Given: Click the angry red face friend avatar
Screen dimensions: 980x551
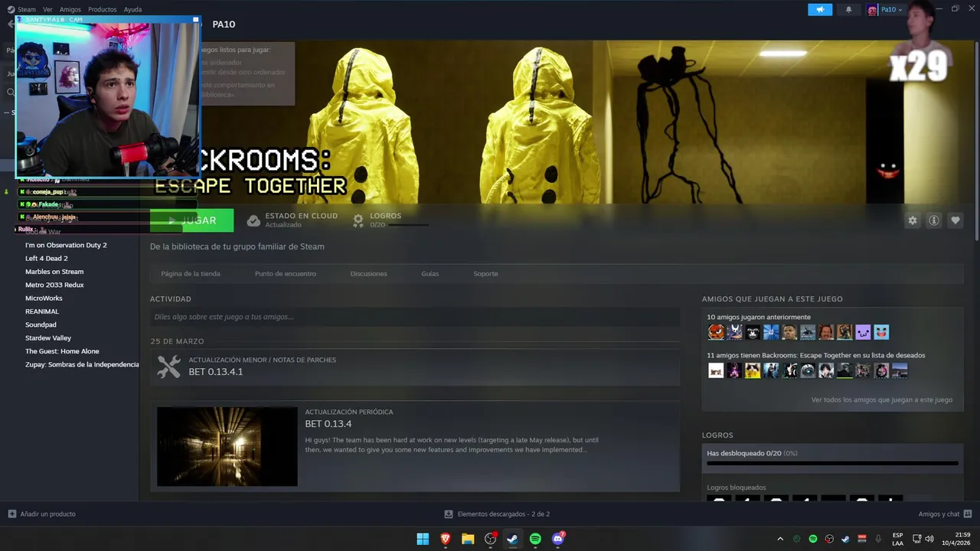Looking at the screenshot, I should [716, 332].
